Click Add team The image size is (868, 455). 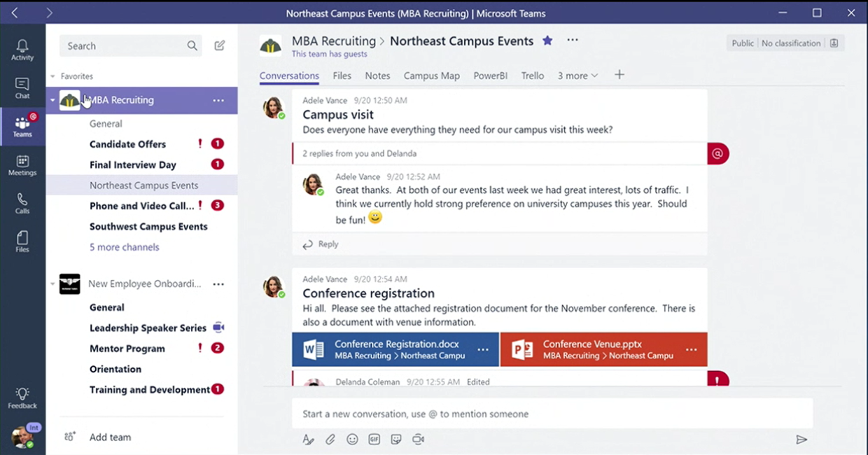110,437
